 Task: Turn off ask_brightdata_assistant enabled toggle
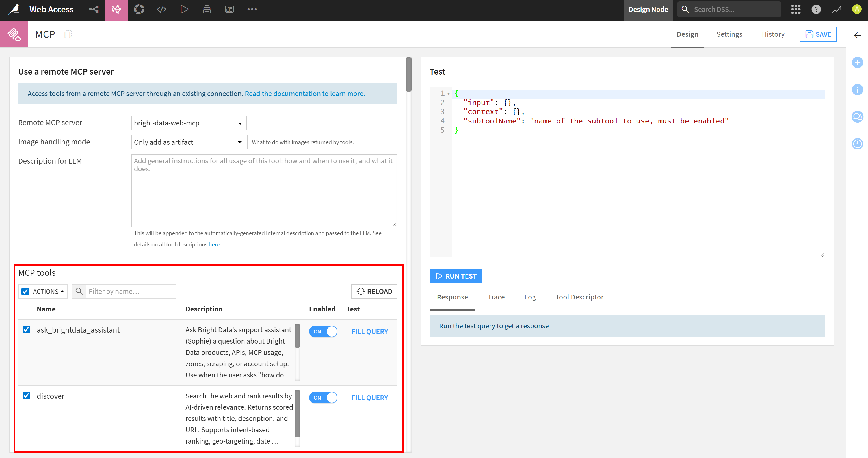(323, 331)
